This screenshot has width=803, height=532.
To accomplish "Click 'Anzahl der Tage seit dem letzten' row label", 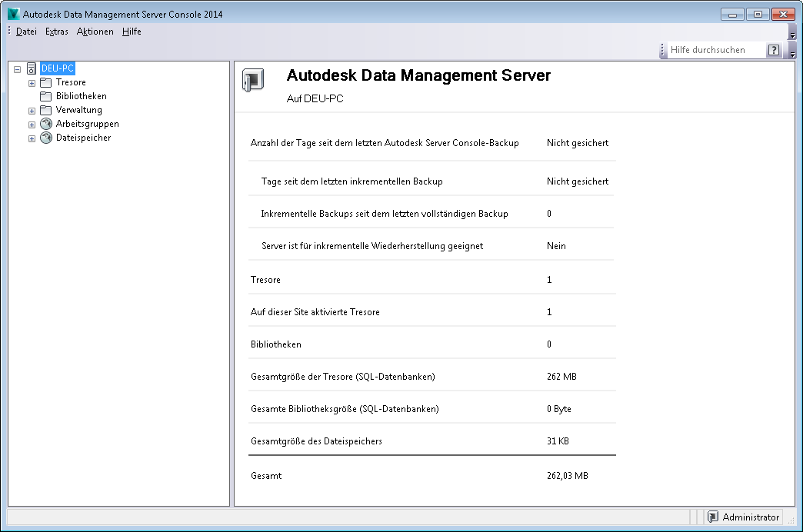I will pyautogui.click(x=385, y=143).
